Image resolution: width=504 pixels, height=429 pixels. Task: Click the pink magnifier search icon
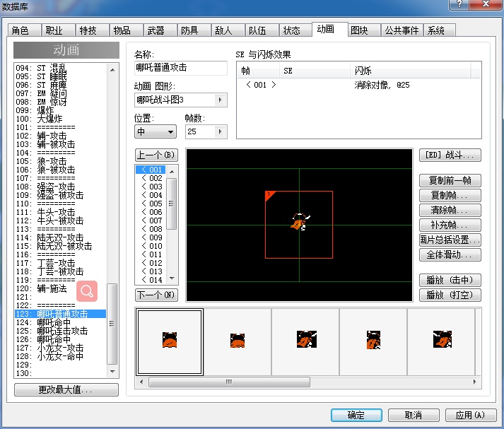(x=87, y=291)
